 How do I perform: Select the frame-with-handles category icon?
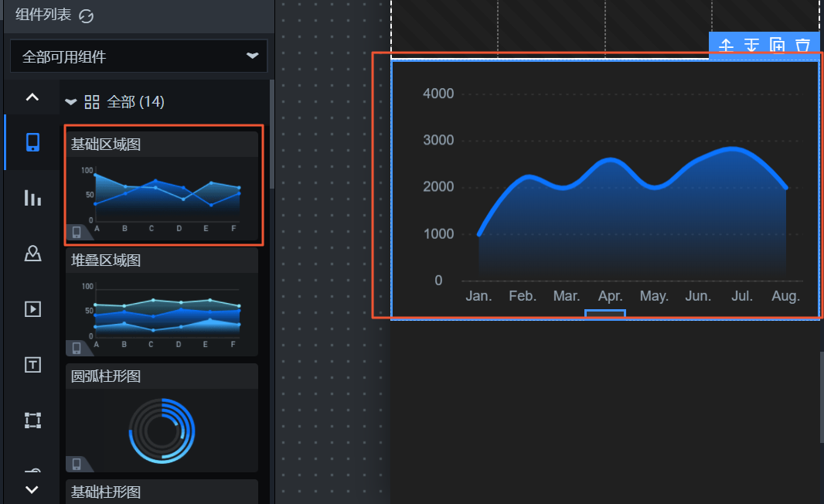[x=32, y=421]
